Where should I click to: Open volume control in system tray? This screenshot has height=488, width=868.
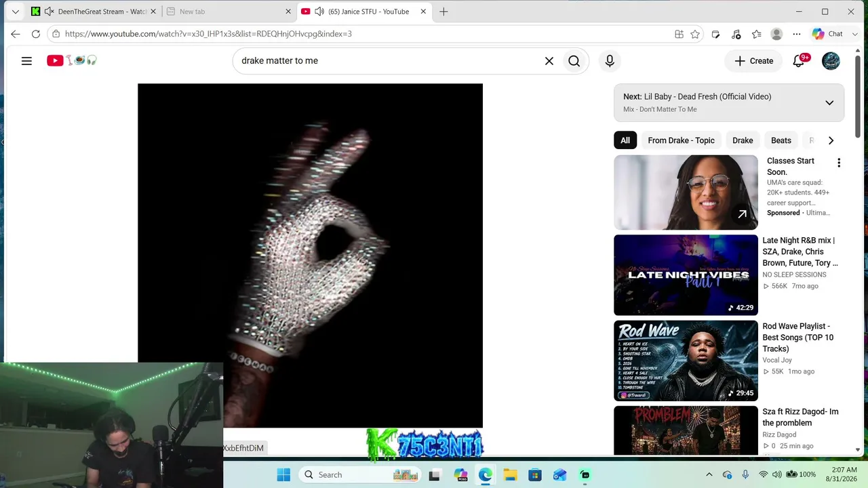pos(777,474)
